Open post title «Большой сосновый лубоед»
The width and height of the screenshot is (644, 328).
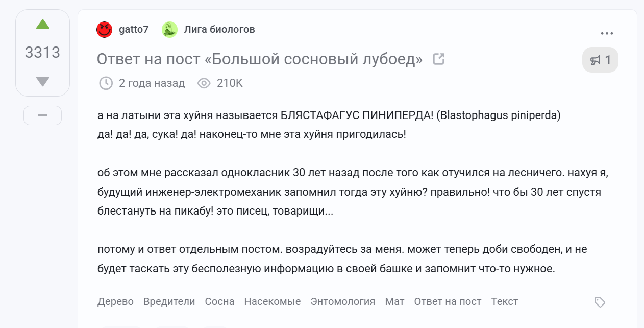(260, 60)
